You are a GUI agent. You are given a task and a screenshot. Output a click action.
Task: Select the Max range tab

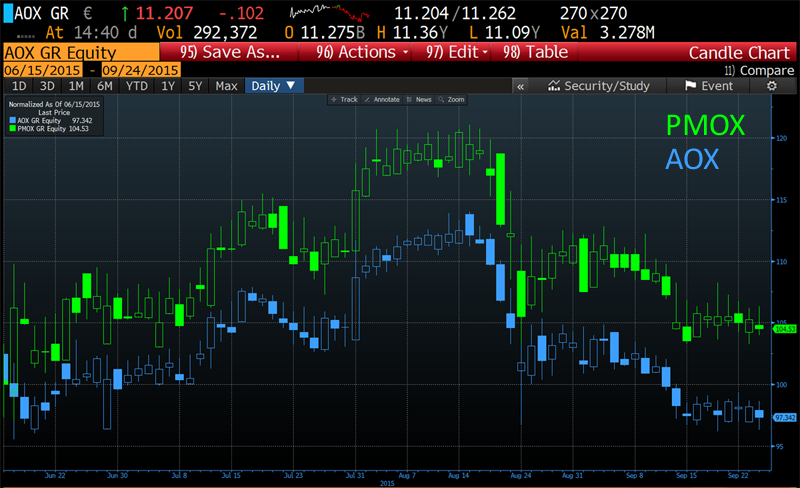[226, 86]
